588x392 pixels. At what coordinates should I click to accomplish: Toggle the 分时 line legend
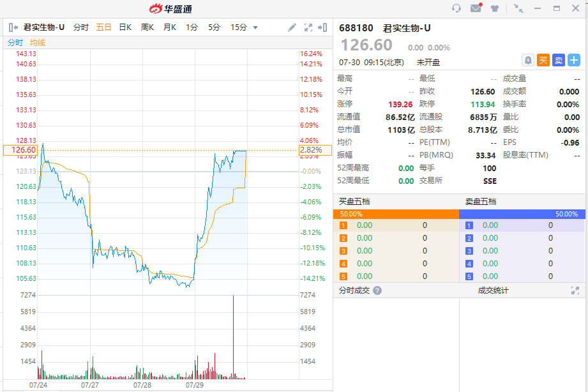[15, 43]
